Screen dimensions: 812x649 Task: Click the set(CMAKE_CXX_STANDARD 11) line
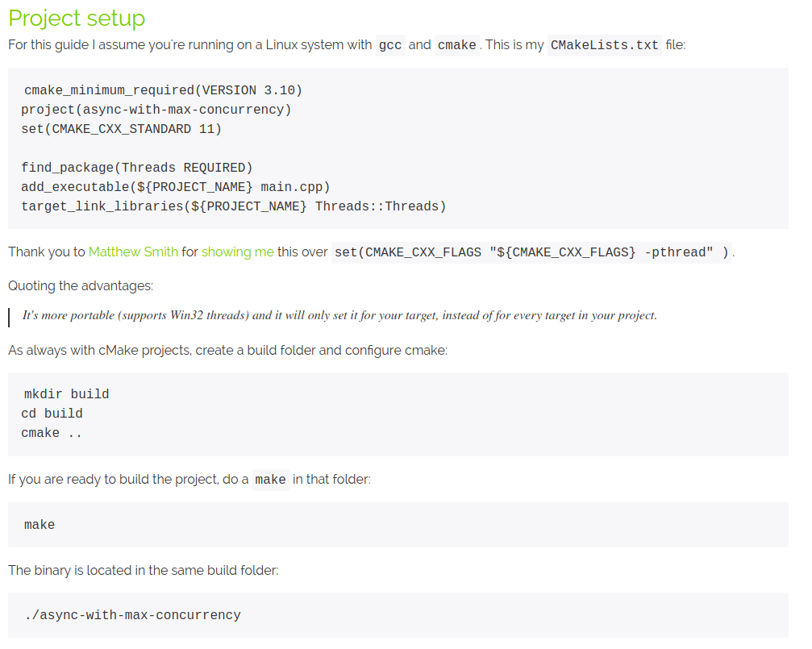121,129
